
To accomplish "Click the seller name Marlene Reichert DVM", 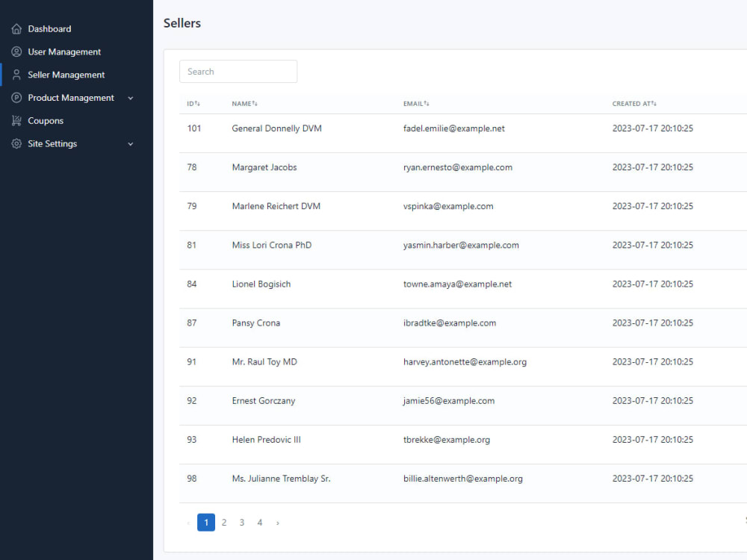I will coord(276,206).
